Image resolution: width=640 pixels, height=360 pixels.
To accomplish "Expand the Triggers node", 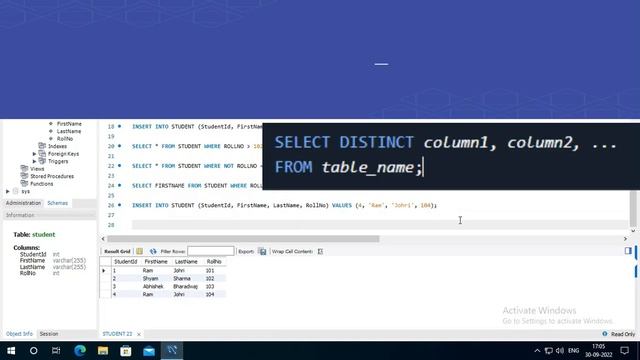I will tap(34, 161).
